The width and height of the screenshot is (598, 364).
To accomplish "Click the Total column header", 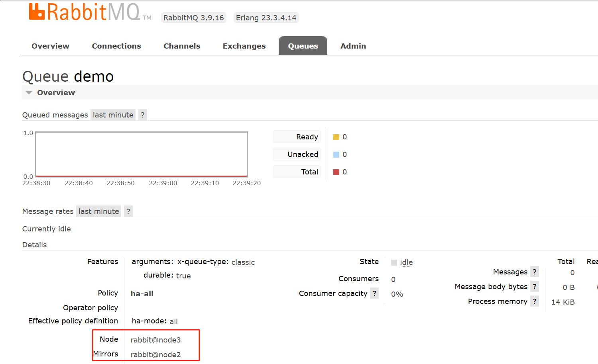I will click(566, 261).
